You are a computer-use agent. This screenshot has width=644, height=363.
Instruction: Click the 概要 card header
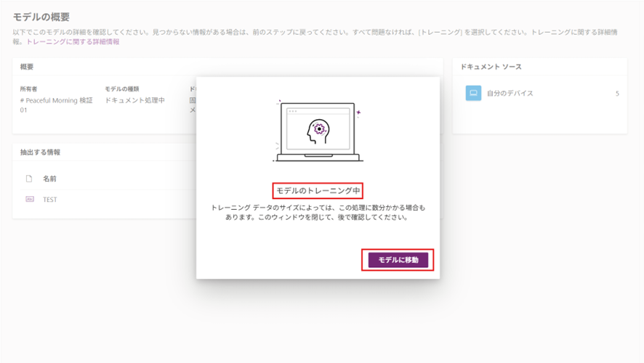[27, 67]
